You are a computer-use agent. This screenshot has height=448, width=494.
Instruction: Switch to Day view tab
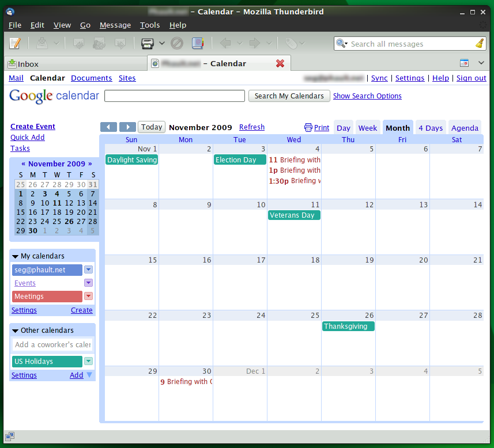pos(343,128)
